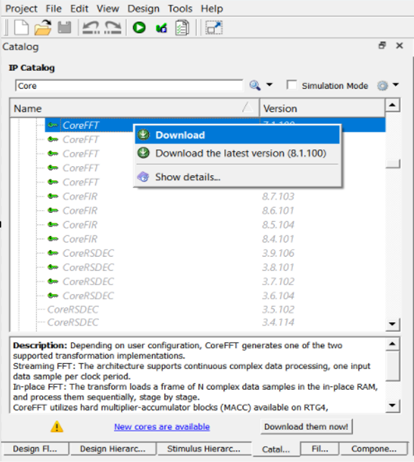
Task: Choose Download in the context menu
Action: (237, 135)
